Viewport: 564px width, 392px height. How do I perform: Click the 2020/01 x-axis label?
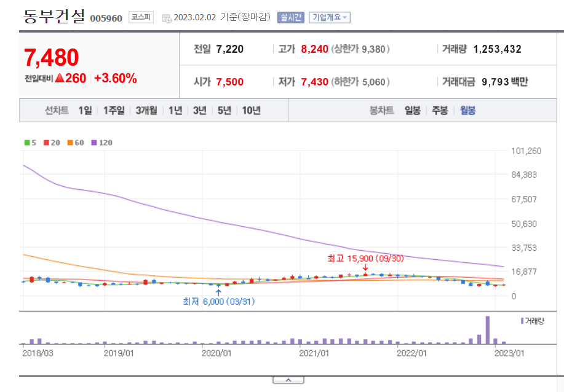tap(216, 353)
